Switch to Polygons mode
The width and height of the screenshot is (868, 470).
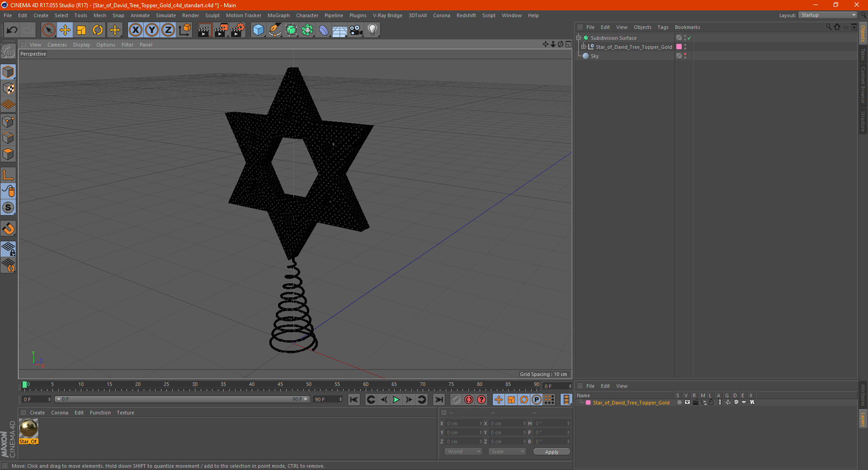8,154
